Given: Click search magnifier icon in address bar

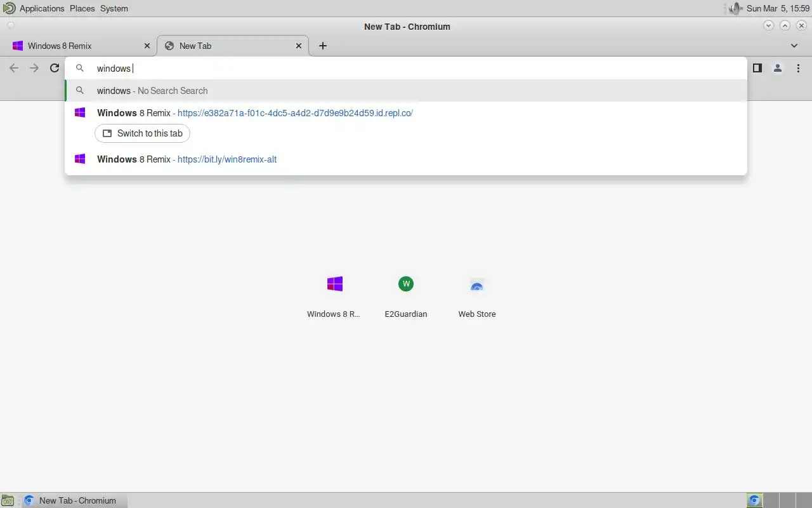Looking at the screenshot, I should click(80, 69).
